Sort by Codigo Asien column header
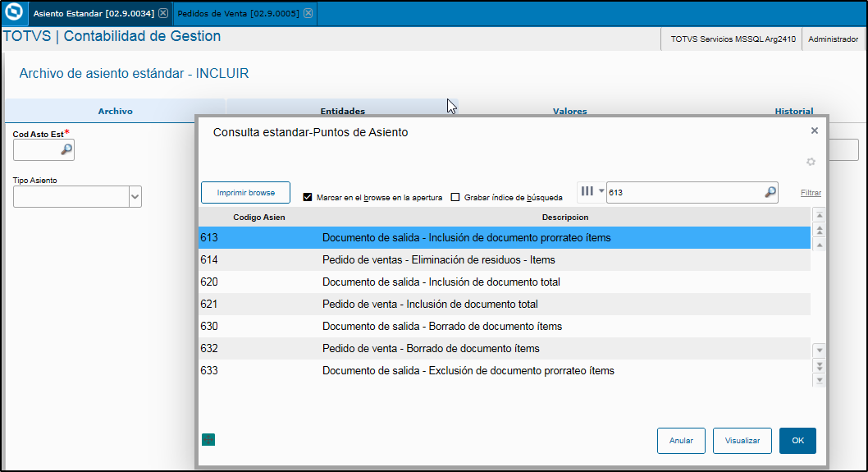 [x=259, y=218]
